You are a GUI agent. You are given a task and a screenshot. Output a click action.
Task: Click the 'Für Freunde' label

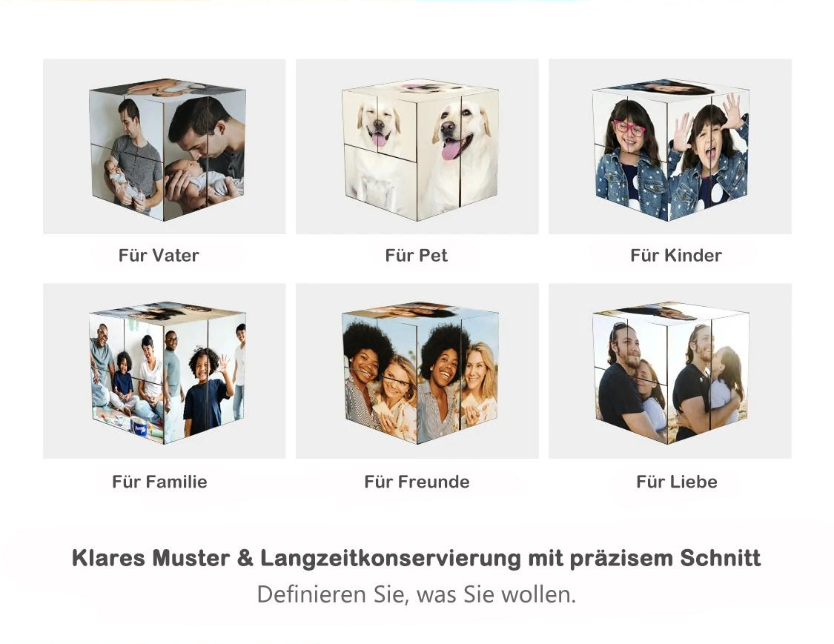pos(417,482)
